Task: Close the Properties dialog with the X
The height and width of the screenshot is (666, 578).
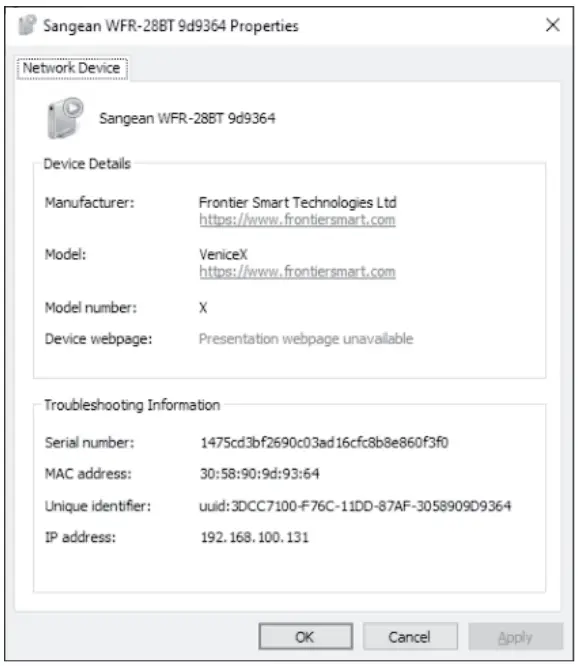Action: pyautogui.click(x=552, y=25)
